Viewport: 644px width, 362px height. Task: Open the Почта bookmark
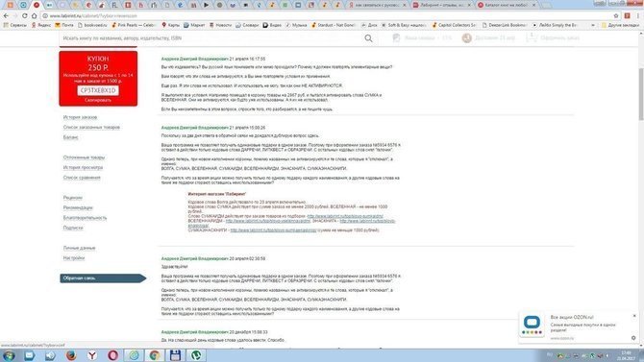point(64,25)
